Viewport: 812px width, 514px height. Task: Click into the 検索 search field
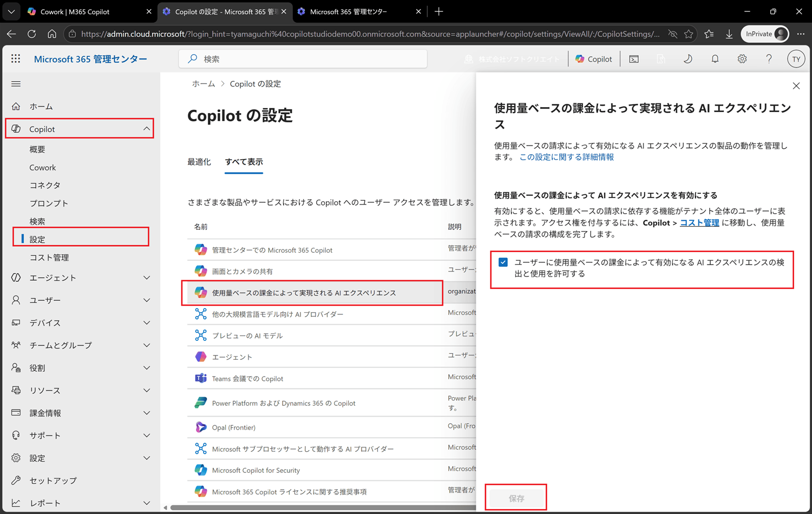coord(303,59)
